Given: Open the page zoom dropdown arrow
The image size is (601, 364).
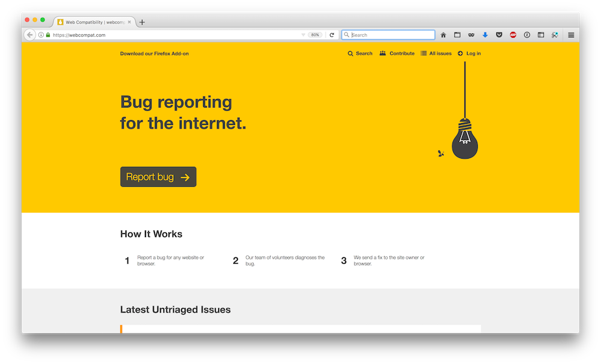Looking at the screenshot, I should (x=305, y=34).
